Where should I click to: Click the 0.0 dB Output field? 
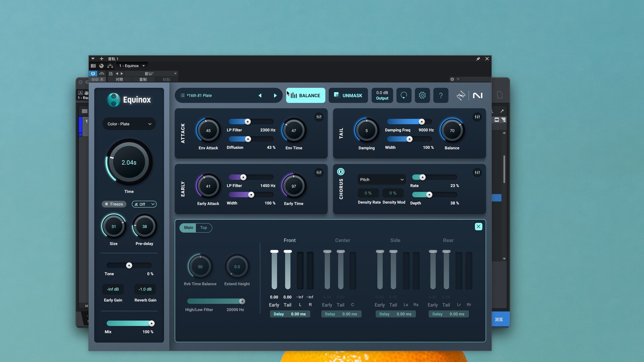coord(382,96)
